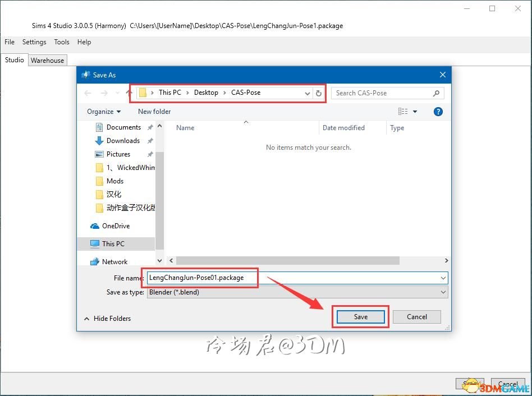Open the Settings menu
The height and width of the screenshot is (396, 532).
coord(34,42)
